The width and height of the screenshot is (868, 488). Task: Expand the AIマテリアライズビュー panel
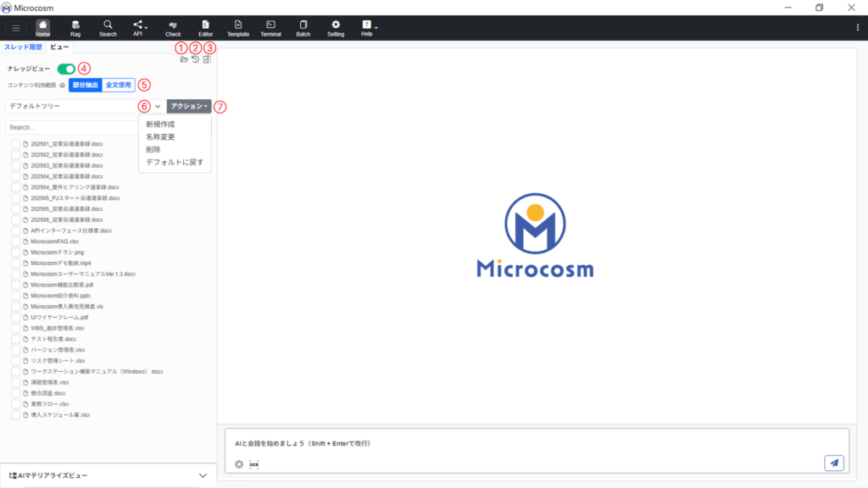point(108,476)
